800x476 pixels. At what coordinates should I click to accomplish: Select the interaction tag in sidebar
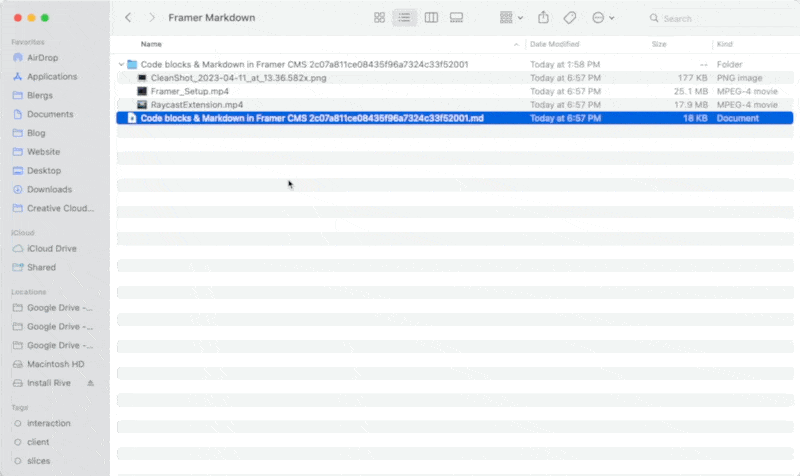tap(48, 423)
